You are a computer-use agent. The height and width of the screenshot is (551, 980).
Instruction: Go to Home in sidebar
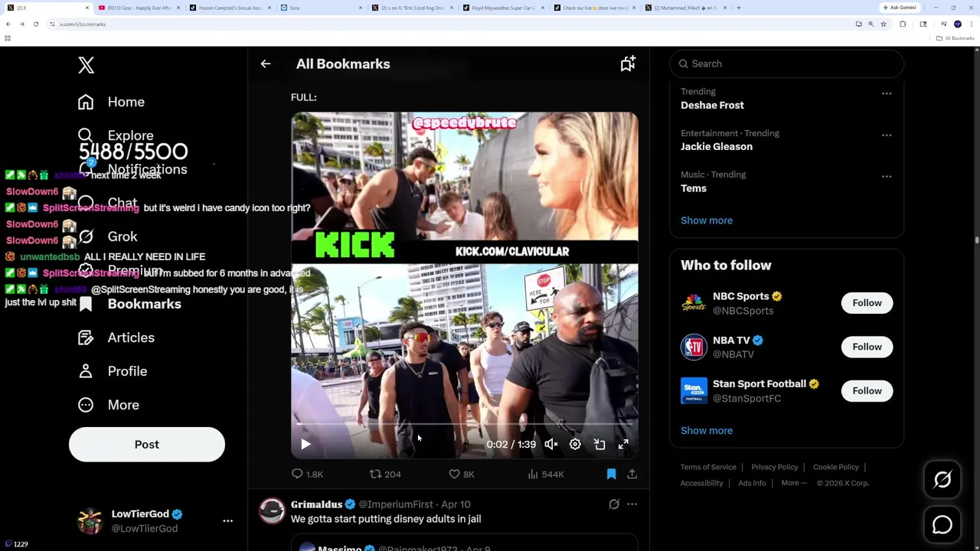click(111, 102)
